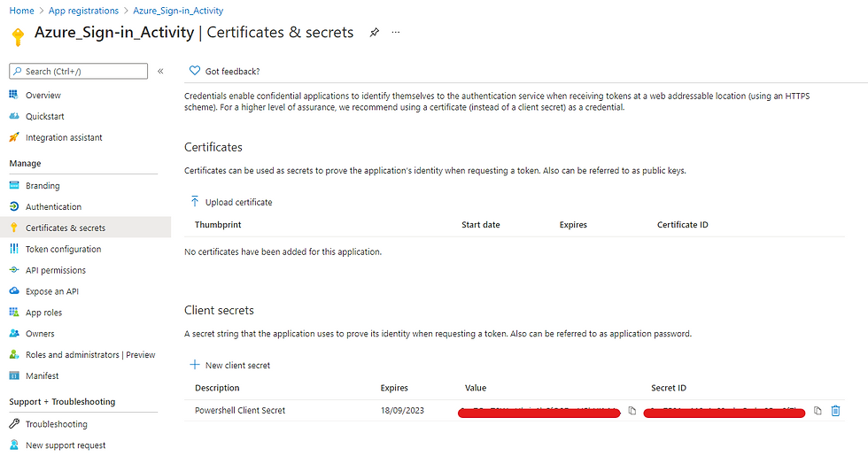This screenshot has width=868, height=464.
Task: Open Quickstart in the sidebar
Action: coord(45,116)
